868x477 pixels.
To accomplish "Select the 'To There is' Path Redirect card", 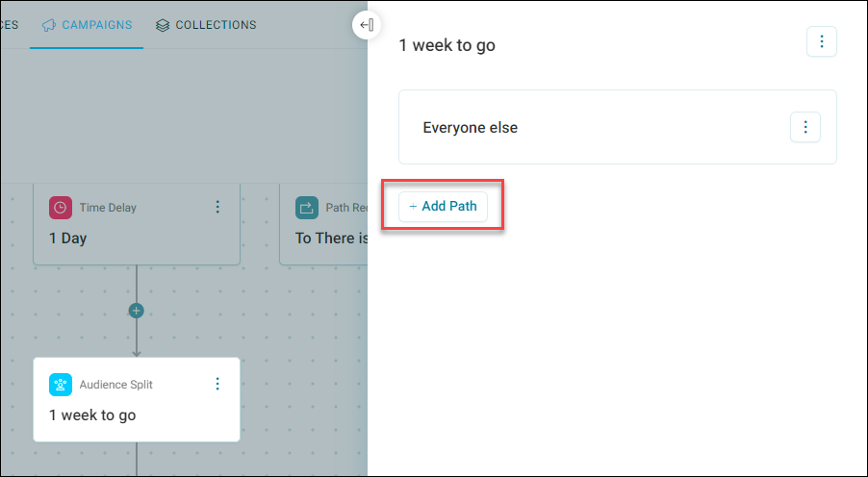I will point(324,223).
